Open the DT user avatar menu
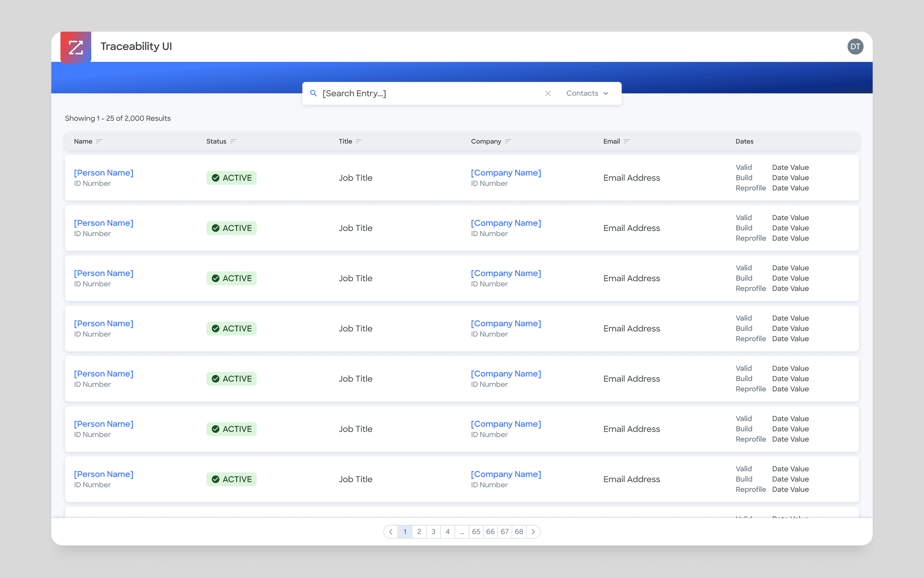The width and height of the screenshot is (924, 578). [x=855, y=47]
